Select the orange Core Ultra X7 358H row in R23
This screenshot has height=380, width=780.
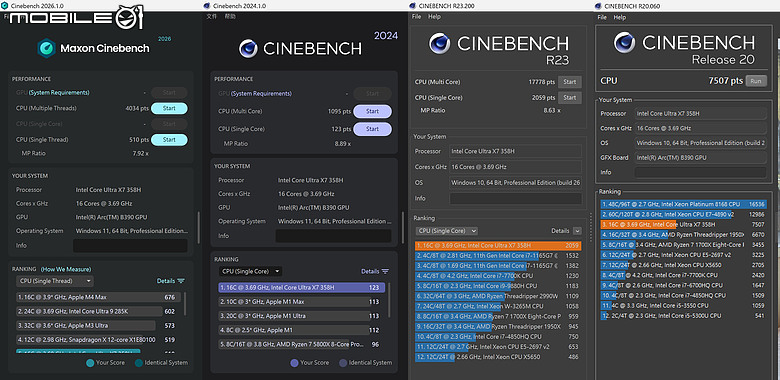(498, 246)
